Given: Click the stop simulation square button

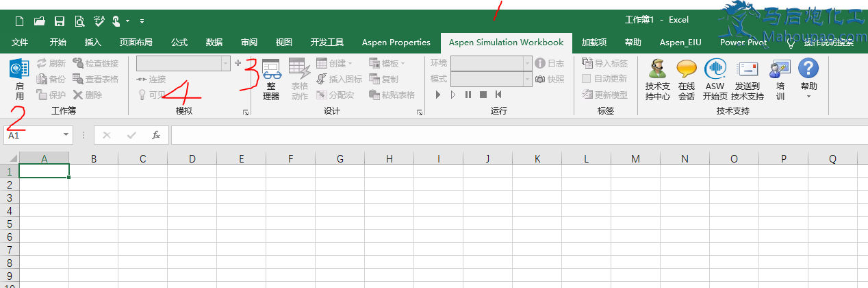Looking at the screenshot, I should tap(483, 95).
